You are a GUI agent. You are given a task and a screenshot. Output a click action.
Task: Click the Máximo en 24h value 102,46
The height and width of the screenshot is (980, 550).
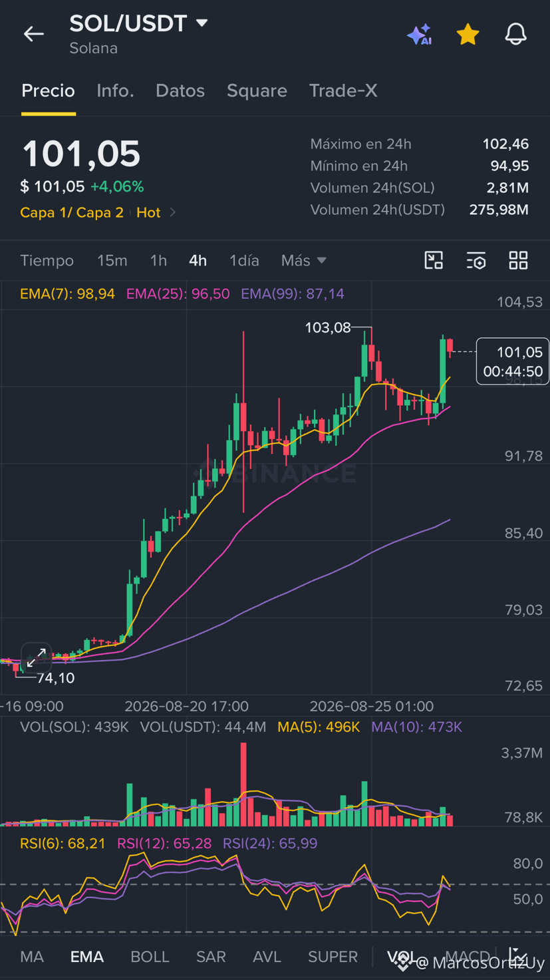tap(505, 144)
